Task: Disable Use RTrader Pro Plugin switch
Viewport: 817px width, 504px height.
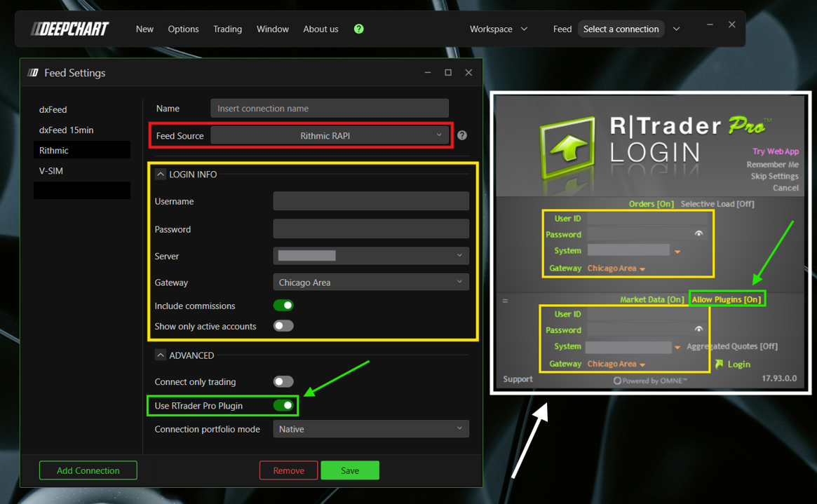Action: (283, 406)
